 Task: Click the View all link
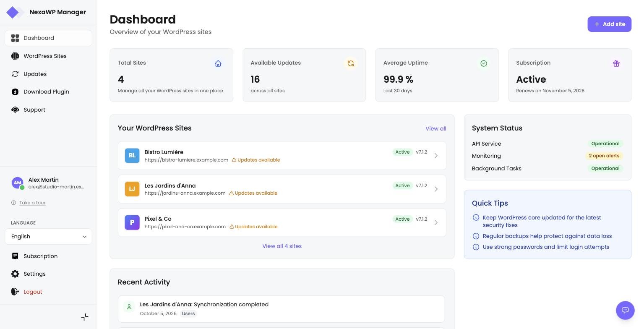pos(436,129)
